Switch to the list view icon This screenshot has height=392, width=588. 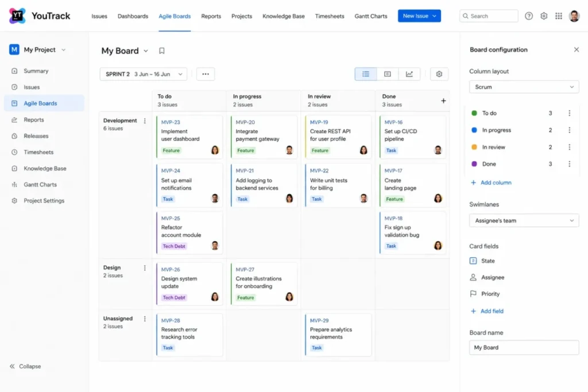(366, 74)
